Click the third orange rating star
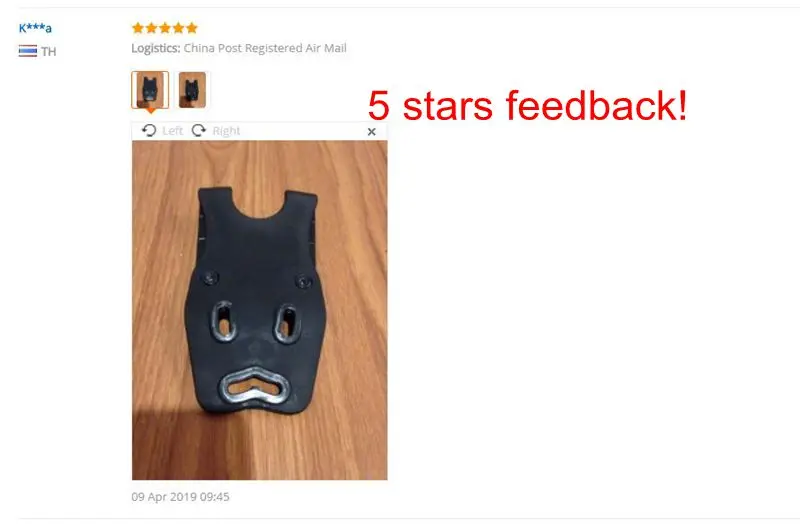 click(x=165, y=28)
